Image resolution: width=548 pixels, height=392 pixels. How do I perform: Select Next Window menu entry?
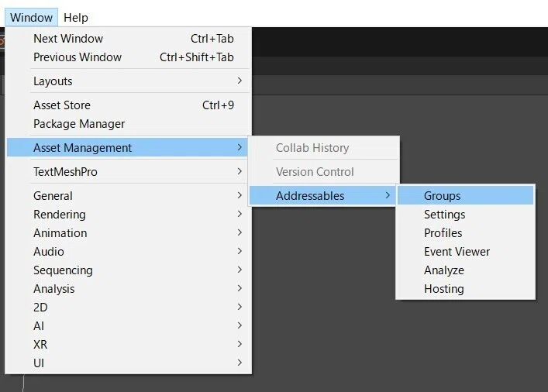point(128,39)
